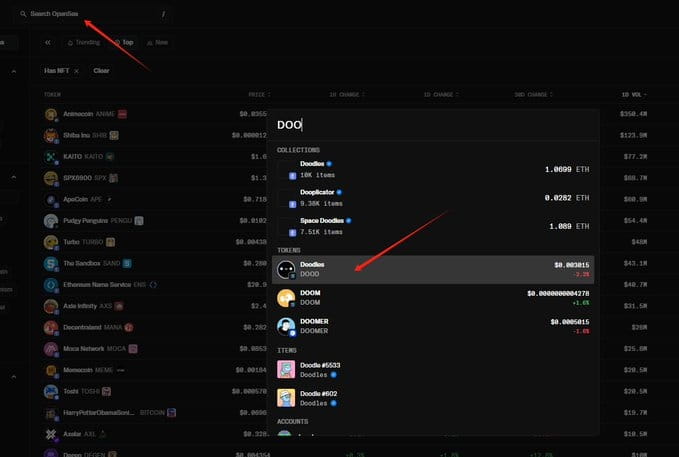The width and height of the screenshot is (679, 457).
Task: Click the Doodles verified badge in collections
Action: pos(329,164)
